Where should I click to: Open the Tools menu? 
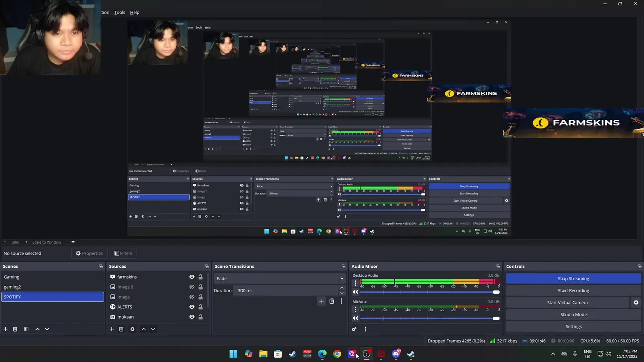[120, 12]
